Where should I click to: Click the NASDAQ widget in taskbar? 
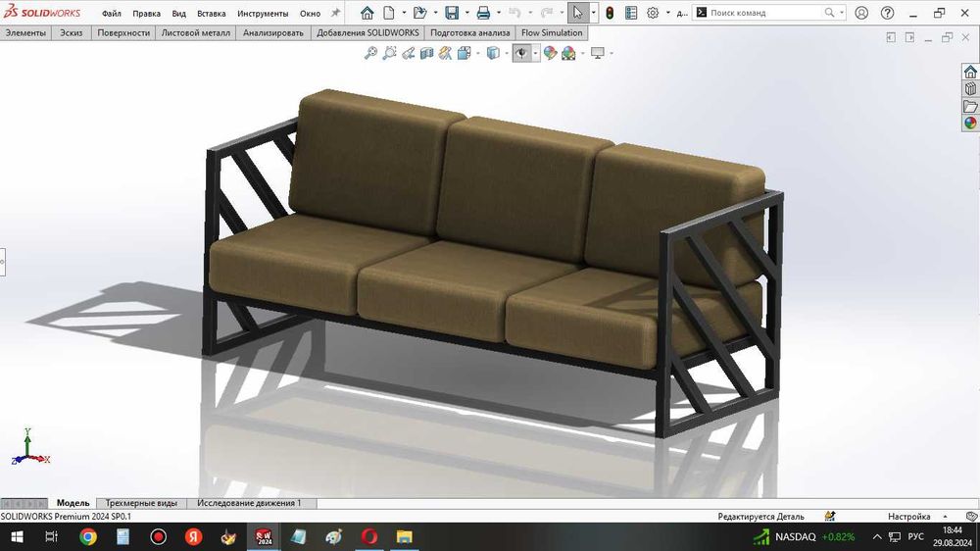(x=804, y=536)
